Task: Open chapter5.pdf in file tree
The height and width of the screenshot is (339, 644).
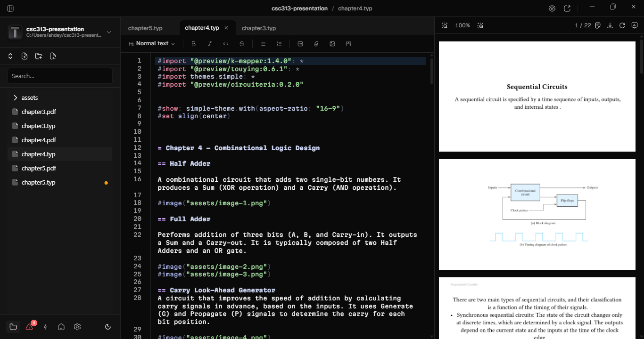Action: 60,168
